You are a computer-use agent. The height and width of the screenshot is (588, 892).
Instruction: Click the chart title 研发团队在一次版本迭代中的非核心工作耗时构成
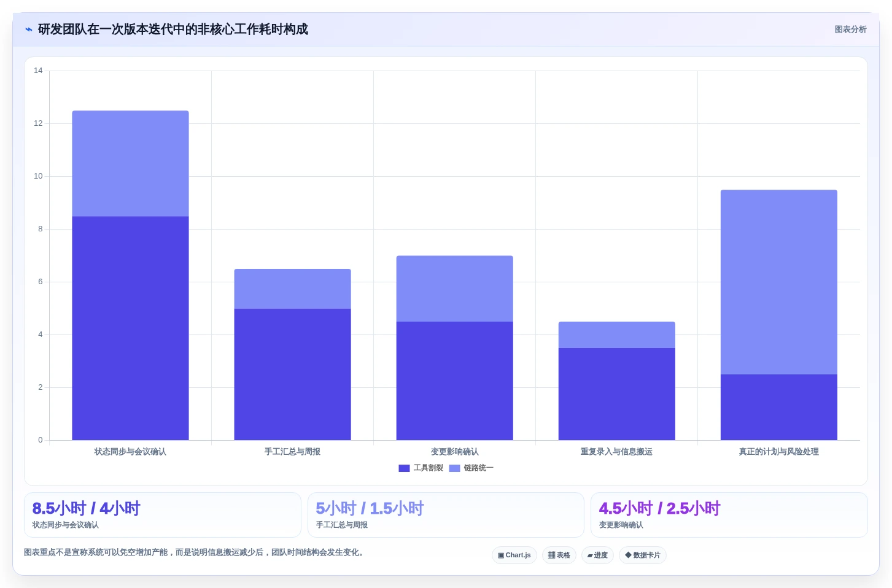pyautogui.click(x=173, y=29)
